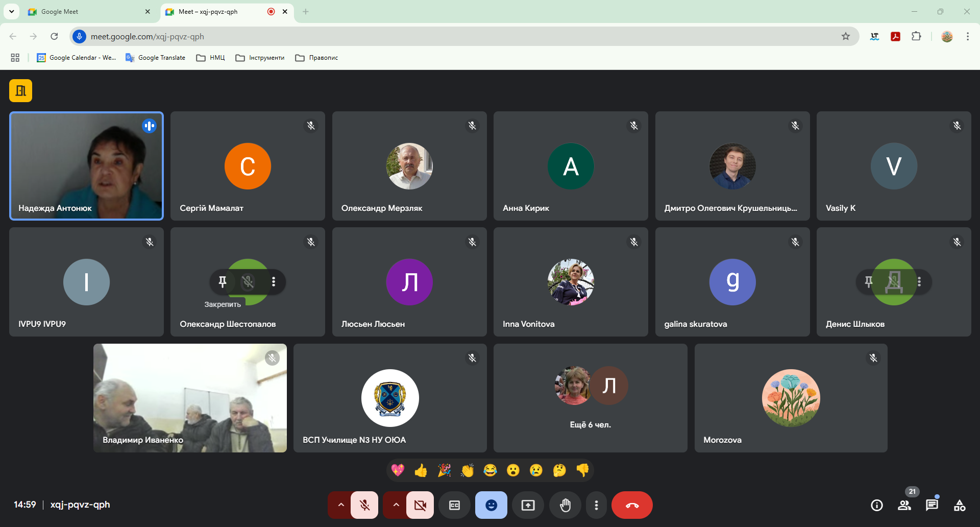
Task: Open the meeting chat panel
Action: 932,505
